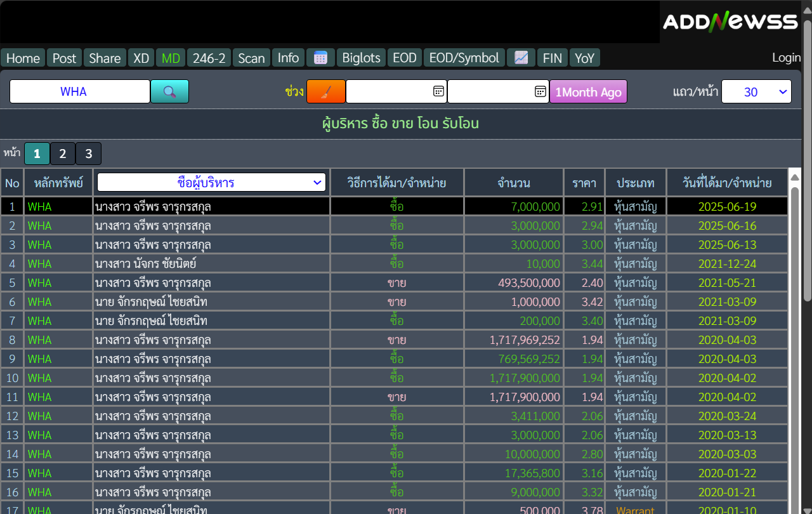Click the date 2020-03-13 cell
Screen dimensions: 812x514
pos(727,435)
